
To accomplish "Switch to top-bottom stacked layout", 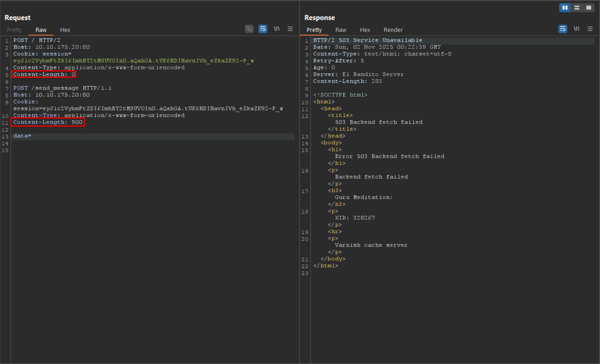I will [x=577, y=8].
